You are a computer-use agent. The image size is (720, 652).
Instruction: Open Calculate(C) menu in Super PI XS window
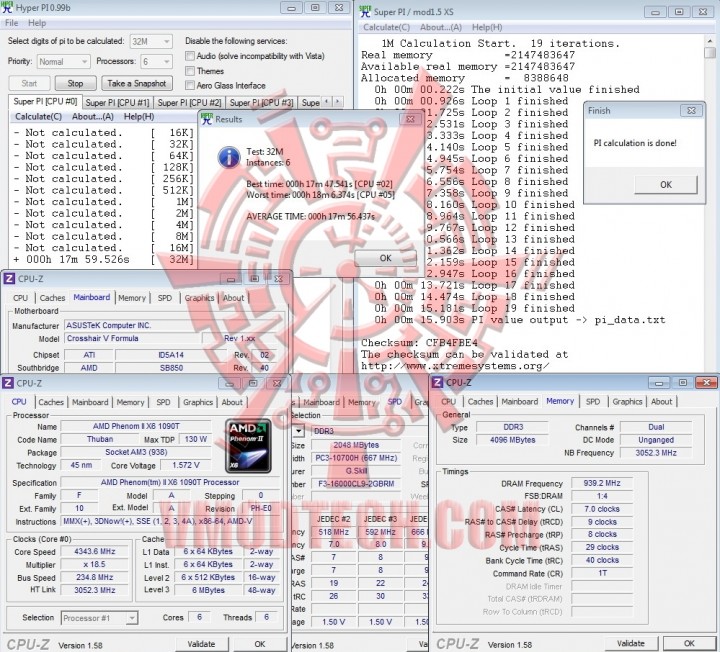[387, 27]
